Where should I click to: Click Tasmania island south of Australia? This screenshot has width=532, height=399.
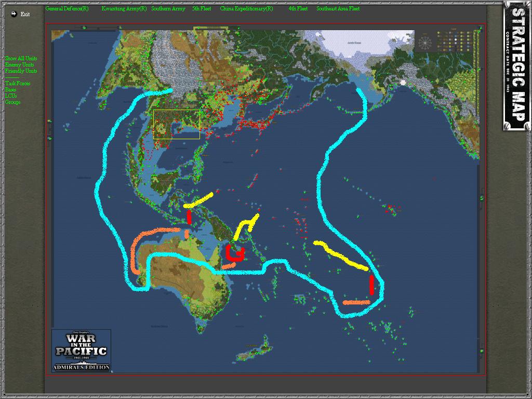point(201,328)
